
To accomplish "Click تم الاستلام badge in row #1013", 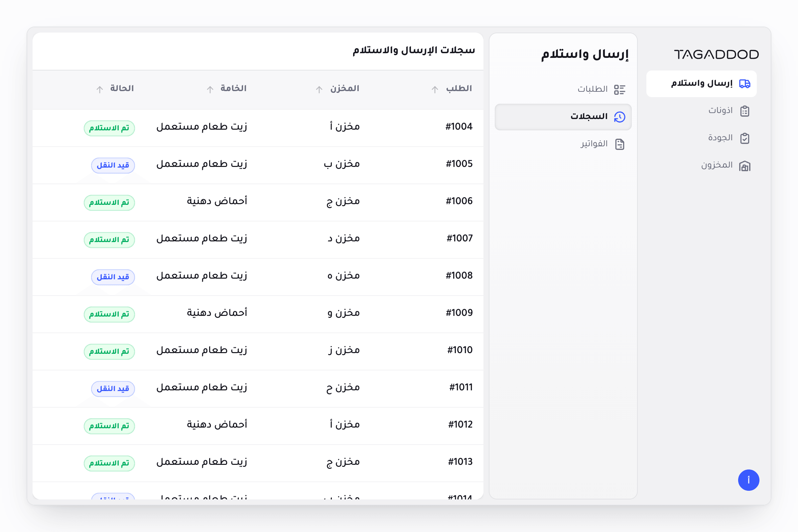I will coord(109,464).
